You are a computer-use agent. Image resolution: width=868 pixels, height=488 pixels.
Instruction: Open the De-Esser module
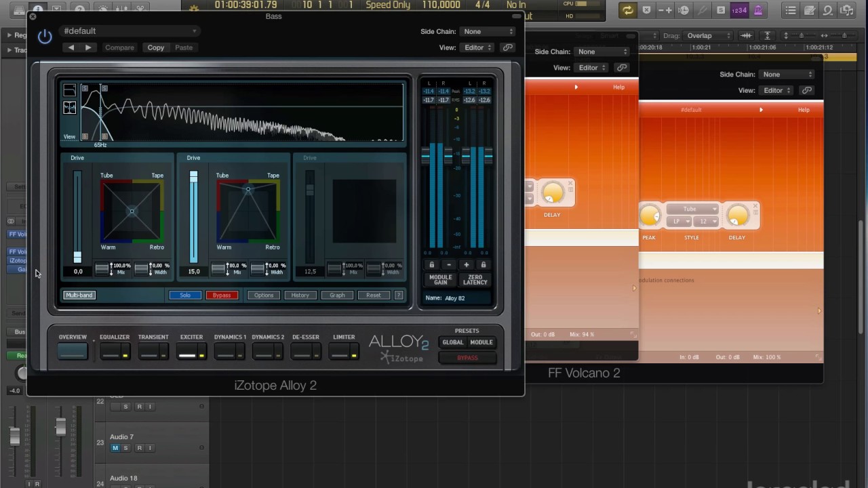coord(301,351)
